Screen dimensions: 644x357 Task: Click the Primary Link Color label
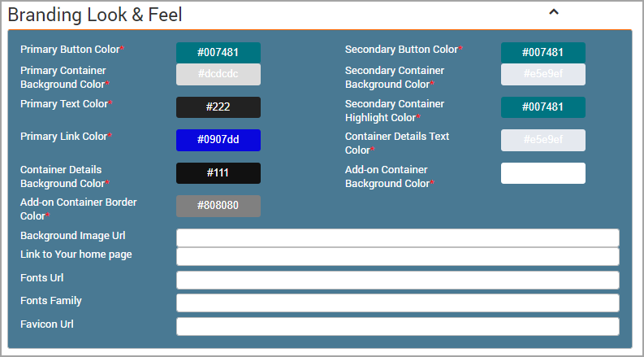click(66, 137)
